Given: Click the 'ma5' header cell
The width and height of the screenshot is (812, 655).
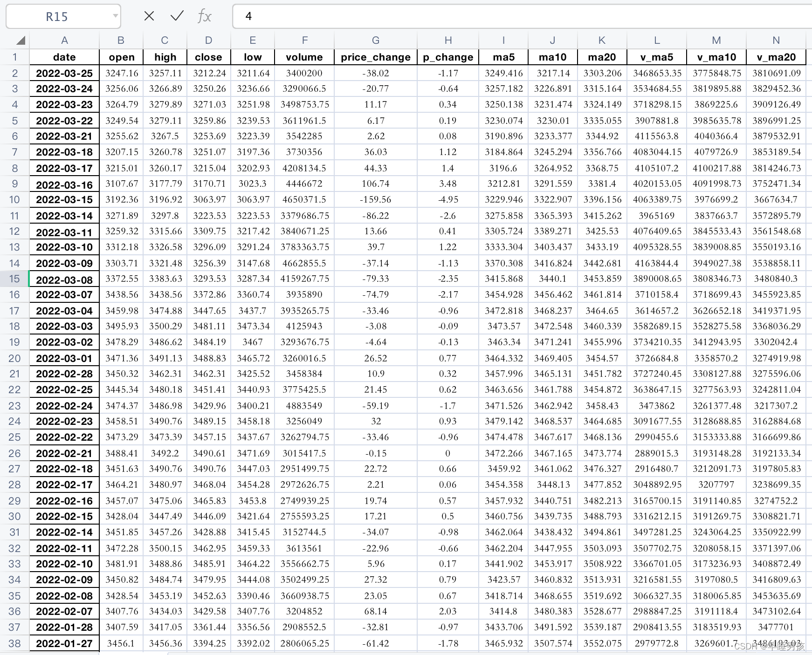Looking at the screenshot, I should click(503, 57).
